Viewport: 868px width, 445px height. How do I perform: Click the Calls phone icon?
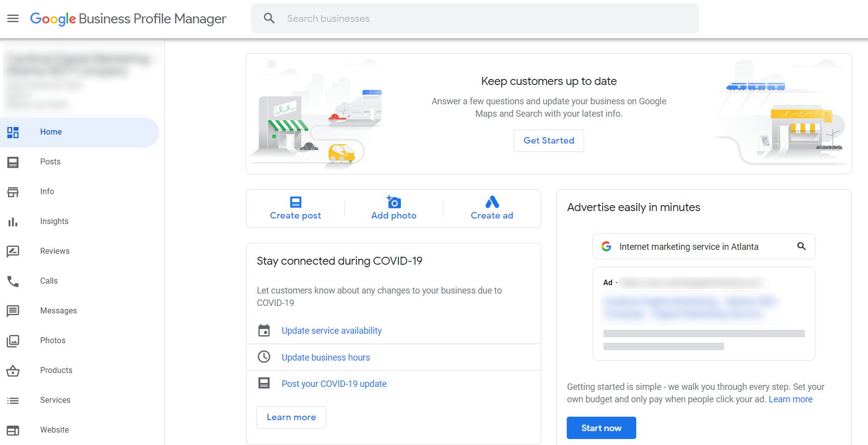(x=13, y=281)
